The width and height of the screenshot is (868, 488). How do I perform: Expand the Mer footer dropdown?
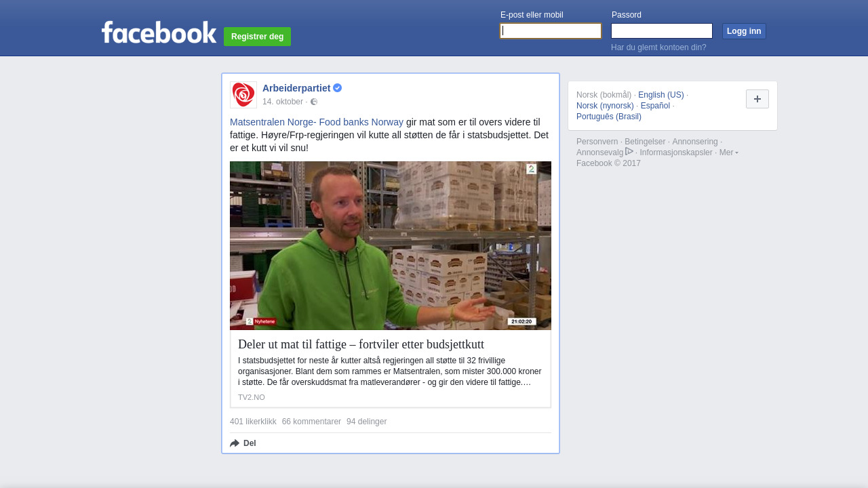729,152
